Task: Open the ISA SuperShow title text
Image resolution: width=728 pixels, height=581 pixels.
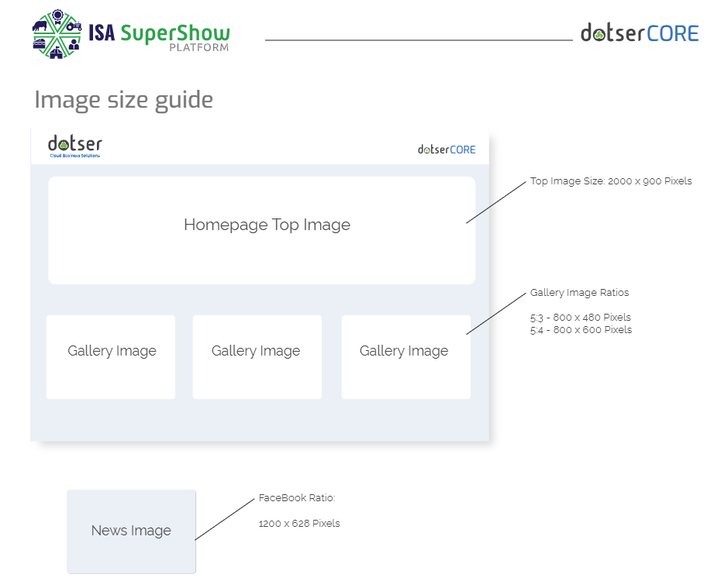Action: point(159,33)
